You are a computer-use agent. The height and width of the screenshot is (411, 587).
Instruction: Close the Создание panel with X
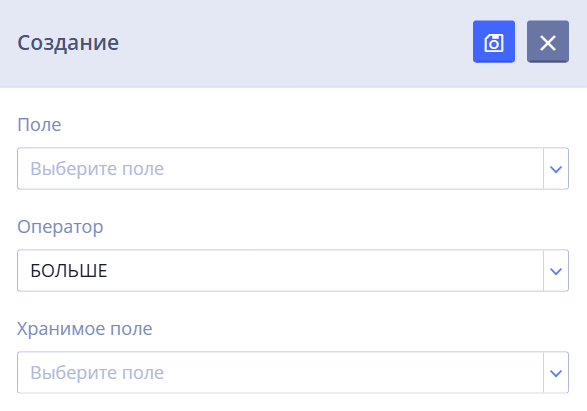tap(548, 42)
